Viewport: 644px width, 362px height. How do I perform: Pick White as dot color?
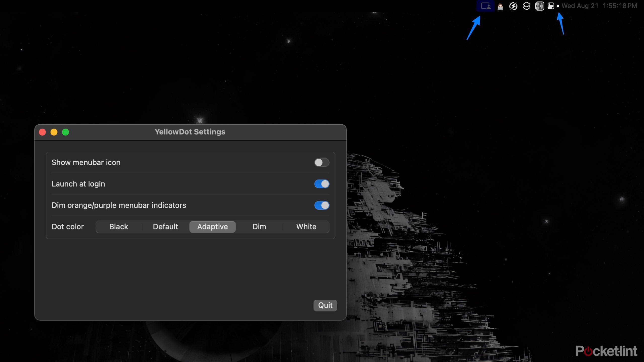(306, 227)
